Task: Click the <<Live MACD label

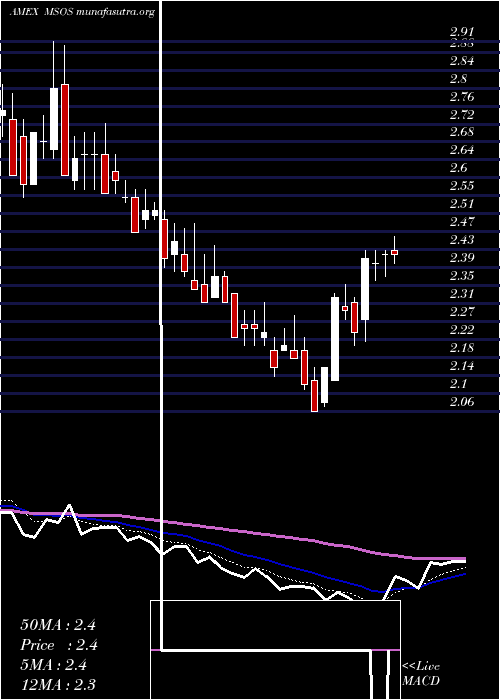Action: (421, 674)
